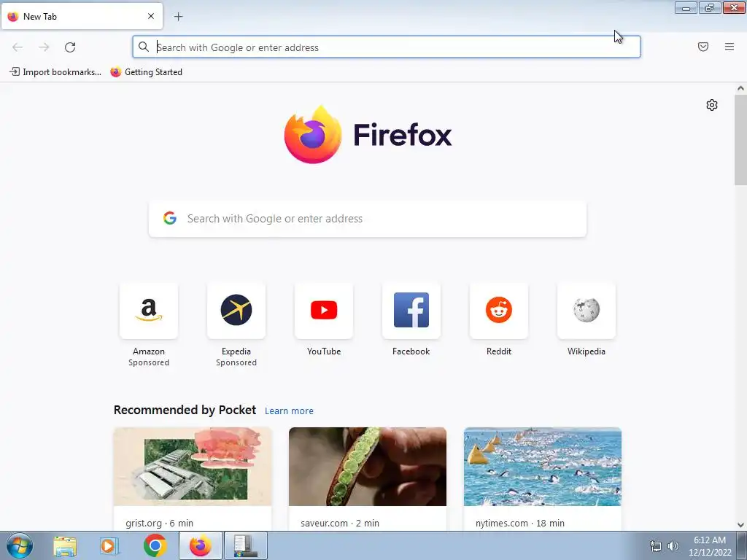Image resolution: width=747 pixels, height=560 pixels.
Task: Open the Firefox application menu
Action: [729, 47]
